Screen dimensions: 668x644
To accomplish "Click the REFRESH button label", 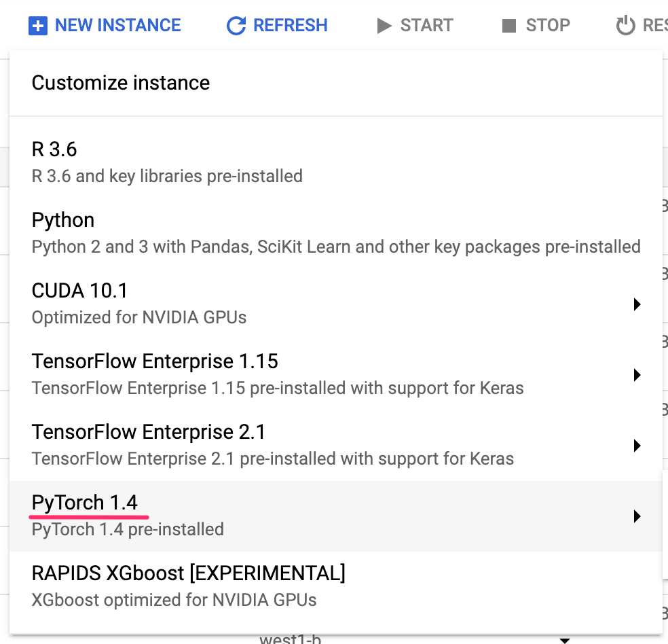I will pyautogui.click(x=290, y=26).
